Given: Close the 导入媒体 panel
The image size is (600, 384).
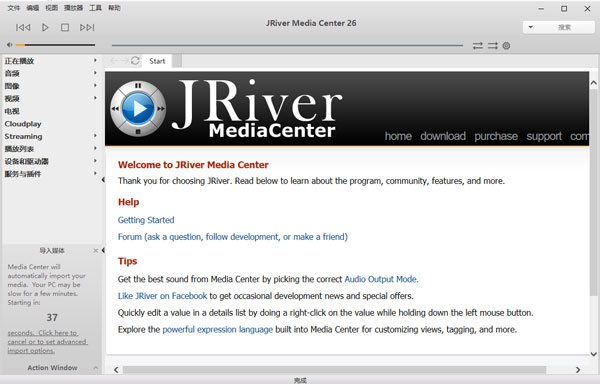Looking at the screenshot, I should click(x=96, y=251).
